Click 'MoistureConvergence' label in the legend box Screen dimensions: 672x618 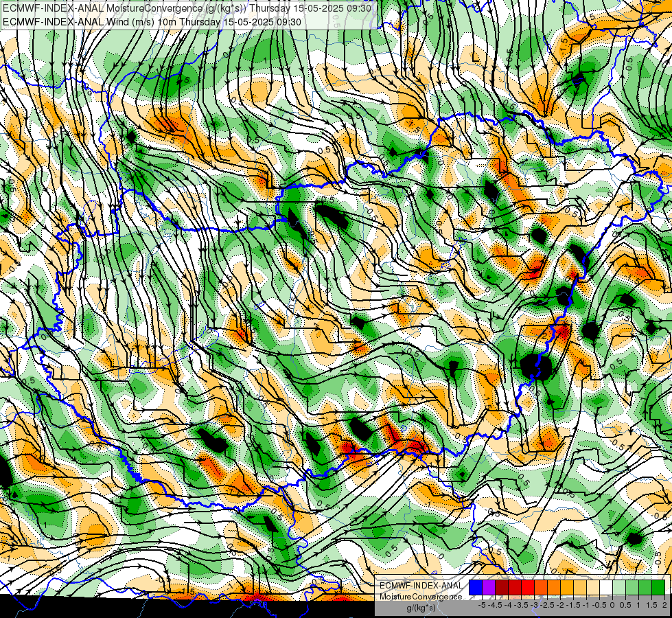pyautogui.click(x=421, y=597)
